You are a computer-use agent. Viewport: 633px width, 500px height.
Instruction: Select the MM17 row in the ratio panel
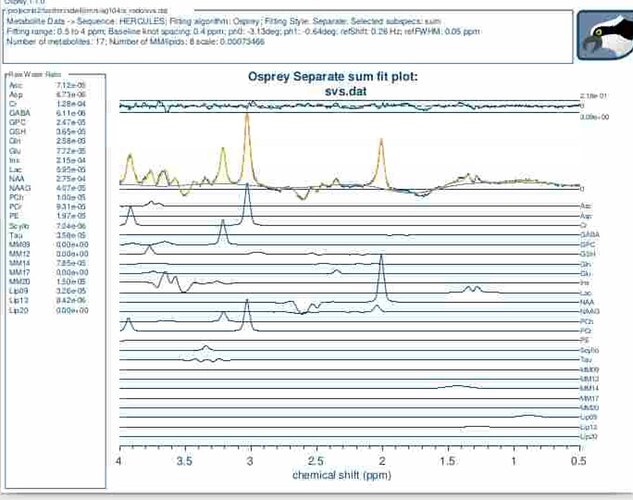click(48, 272)
